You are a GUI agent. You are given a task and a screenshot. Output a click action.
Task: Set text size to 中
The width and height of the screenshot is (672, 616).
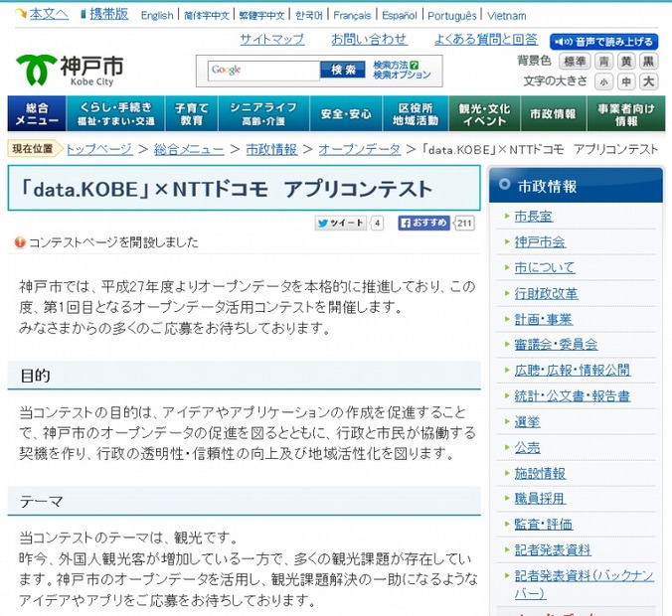[626, 81]
